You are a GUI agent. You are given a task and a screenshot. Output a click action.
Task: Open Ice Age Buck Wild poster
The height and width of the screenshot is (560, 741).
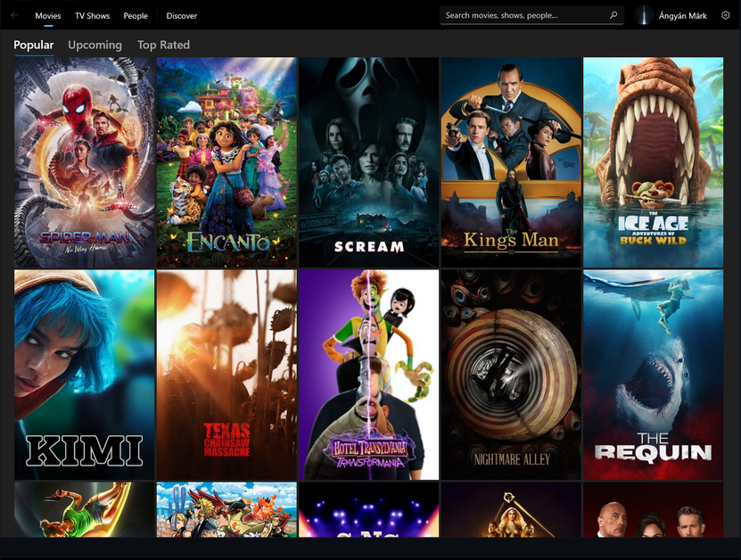(x=654, y=162)
